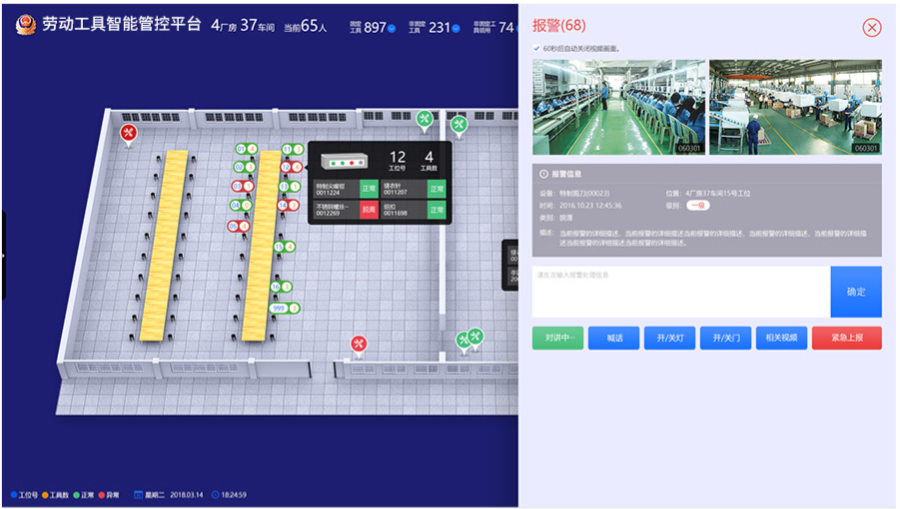900x509 pixels.
Task: Click the 开/关门 door toggle button
Action: point(726,338)
